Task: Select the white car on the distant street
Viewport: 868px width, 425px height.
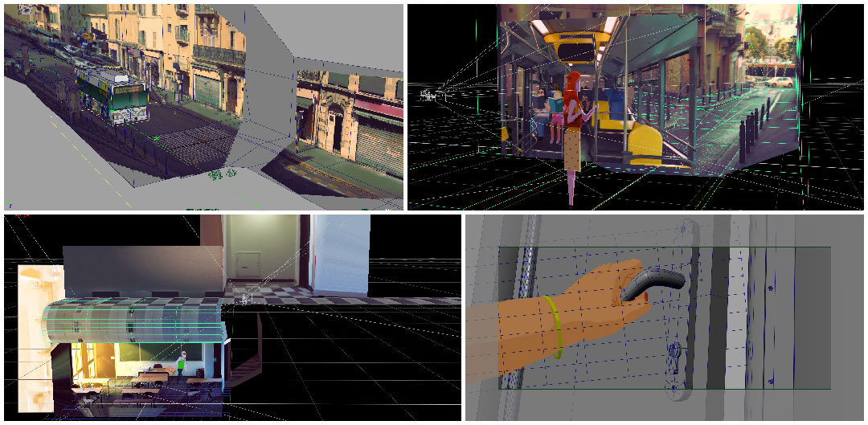Action: click(777, 81)
